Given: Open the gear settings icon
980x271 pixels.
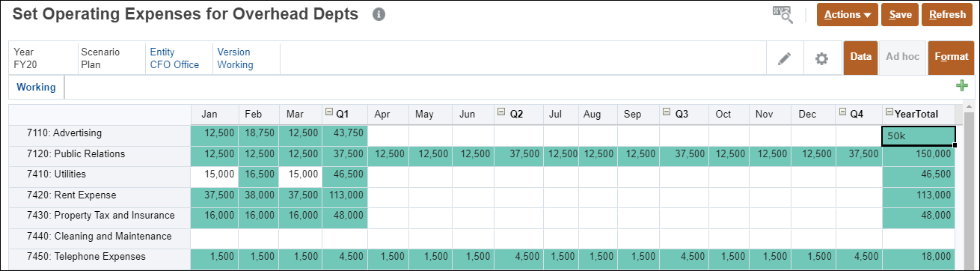Looking at the screenshot, I should pos(821,58).
